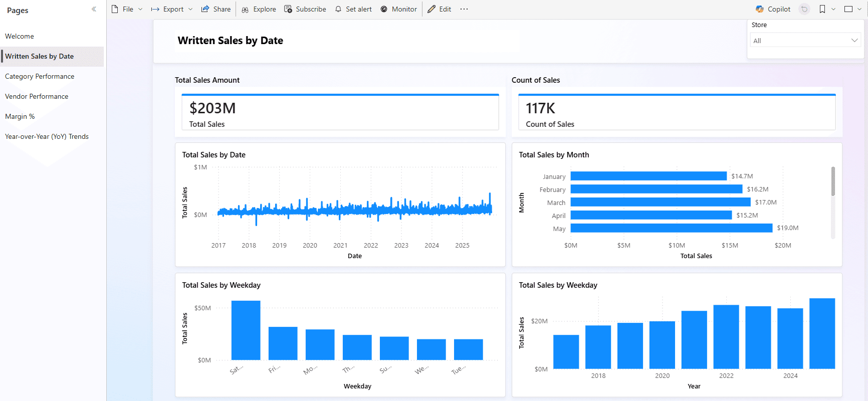Click the Subscribe button
868x401 pixels.
(305, 9)
